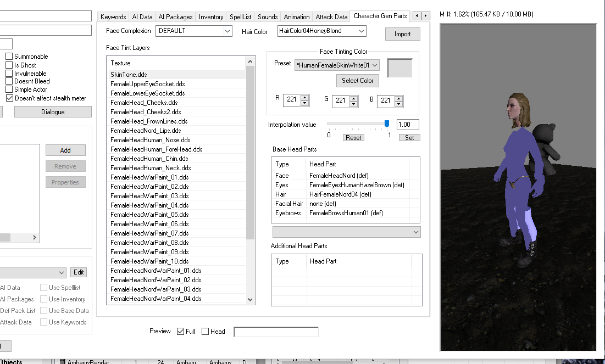605x364 pixels.
Task: Open the dropdown below Base Head Parts
Action: click(347, 232)
